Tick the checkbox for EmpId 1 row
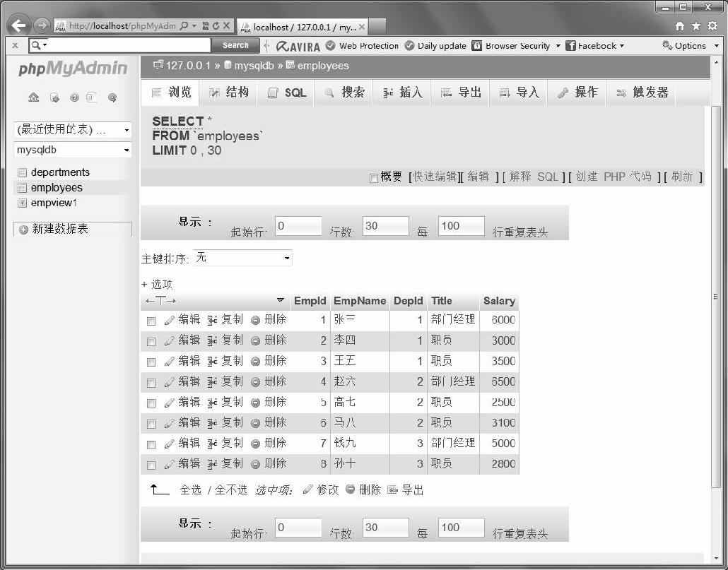Screen dimensions: 728x570 151,321
